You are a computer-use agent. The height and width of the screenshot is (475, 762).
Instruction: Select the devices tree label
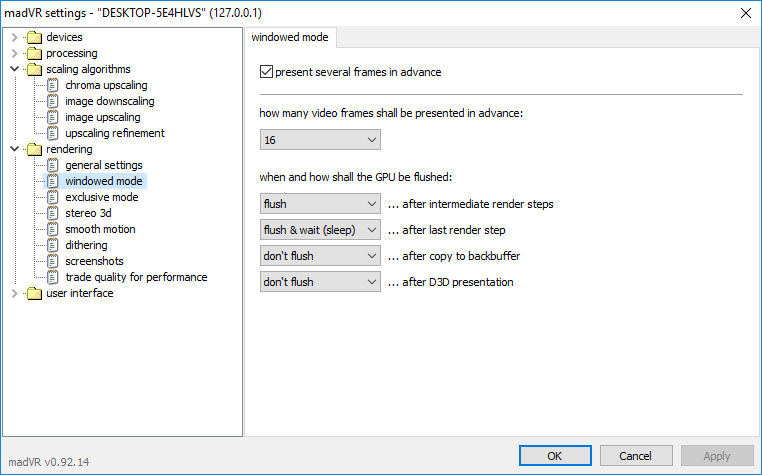[64, 37]
